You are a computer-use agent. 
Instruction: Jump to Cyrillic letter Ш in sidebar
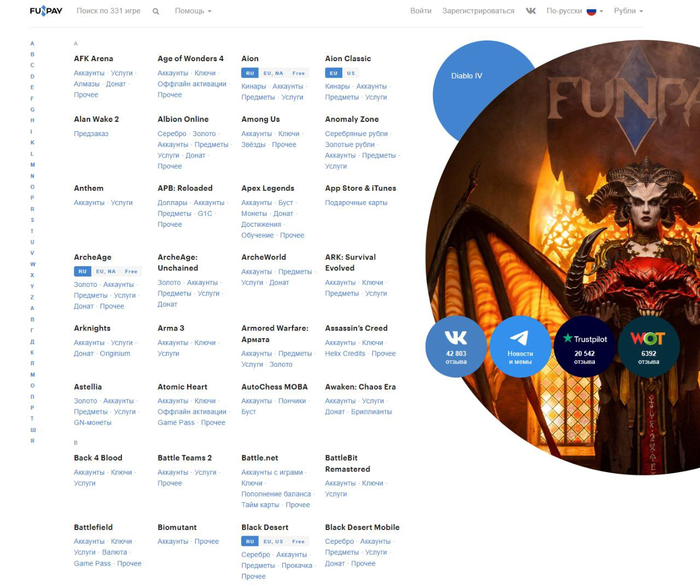coord(33,430)
